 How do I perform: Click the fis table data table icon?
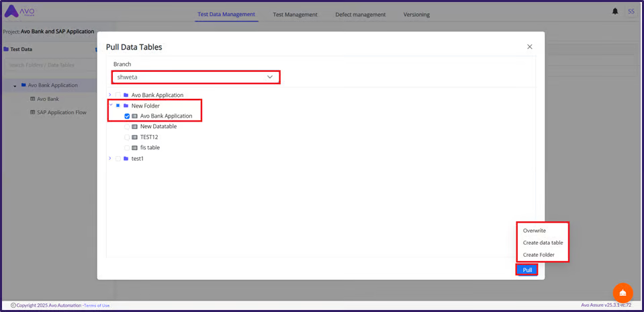click(x=134, y=147)
